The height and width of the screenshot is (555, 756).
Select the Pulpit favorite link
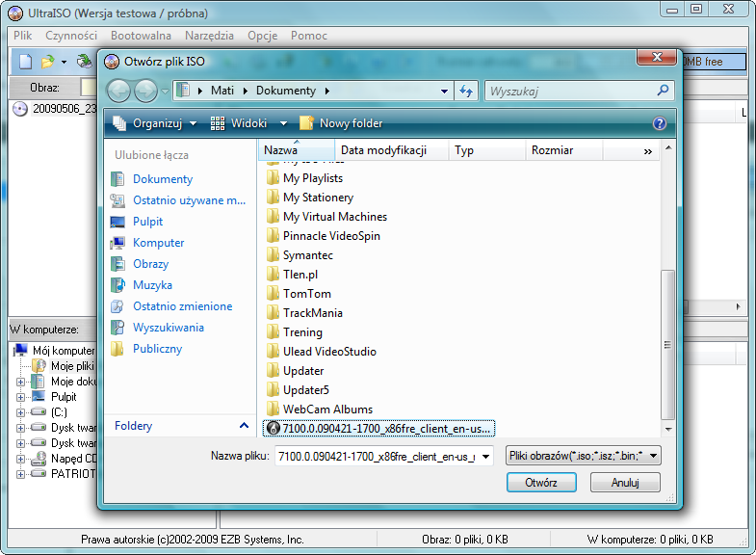pyautogui.click(x=147, y=222)
